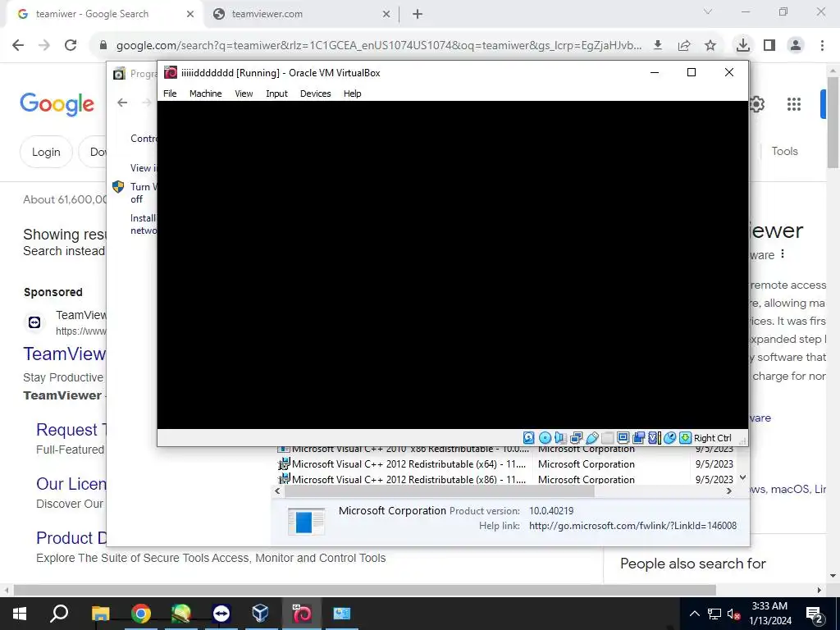Open audio indicator in VirtualBox status bar
The image size is (840, 630).
560,438
